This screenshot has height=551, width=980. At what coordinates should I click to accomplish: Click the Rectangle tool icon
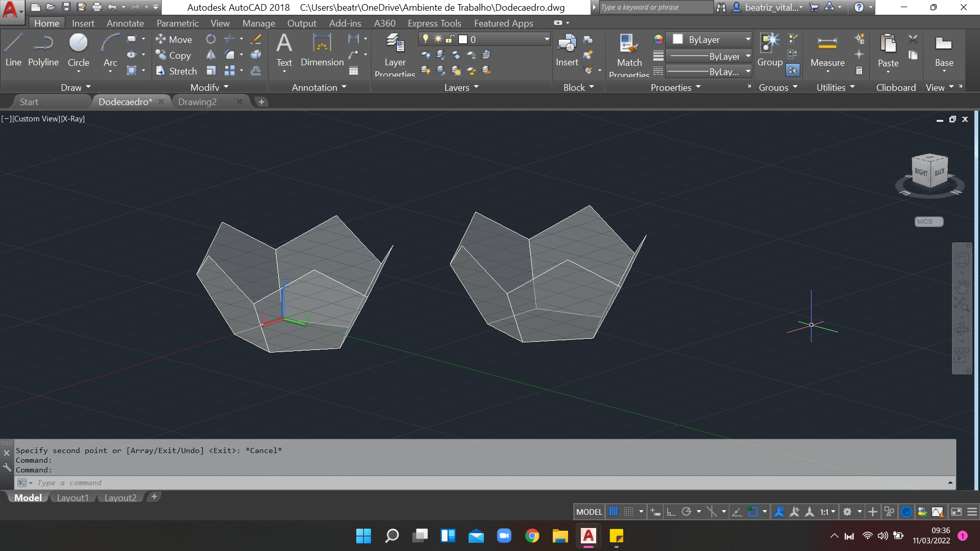132,39
